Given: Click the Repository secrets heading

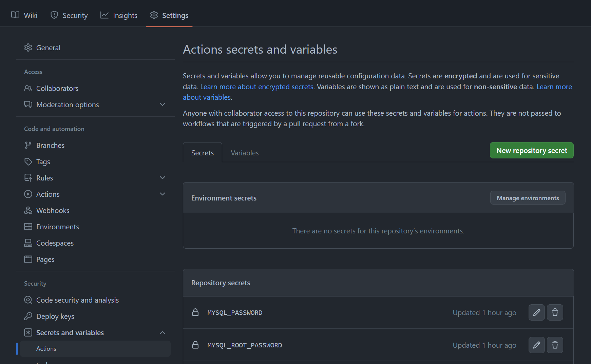Looking at the screenshot, I should coord(221,283).
